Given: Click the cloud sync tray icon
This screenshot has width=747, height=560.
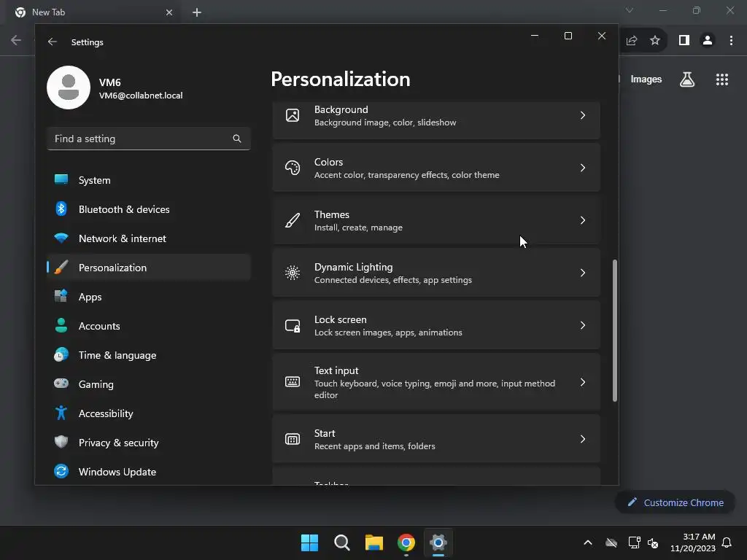Looking at the screenshot, I should point(611,542).
